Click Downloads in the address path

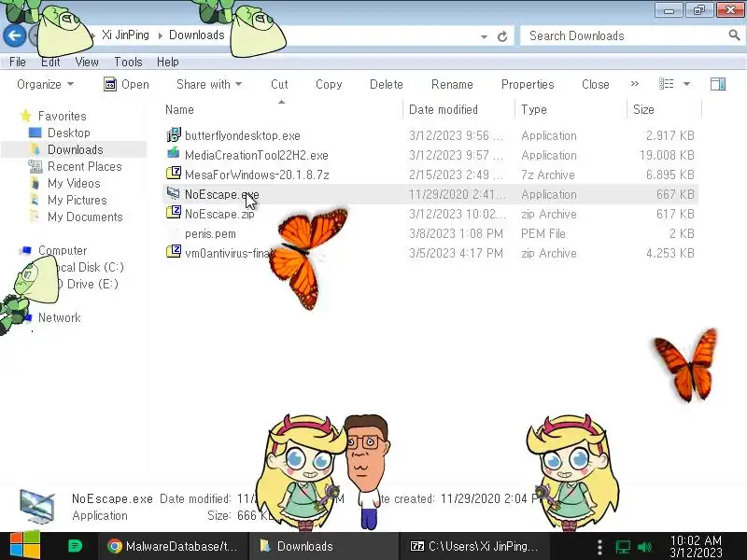point(197,35)
